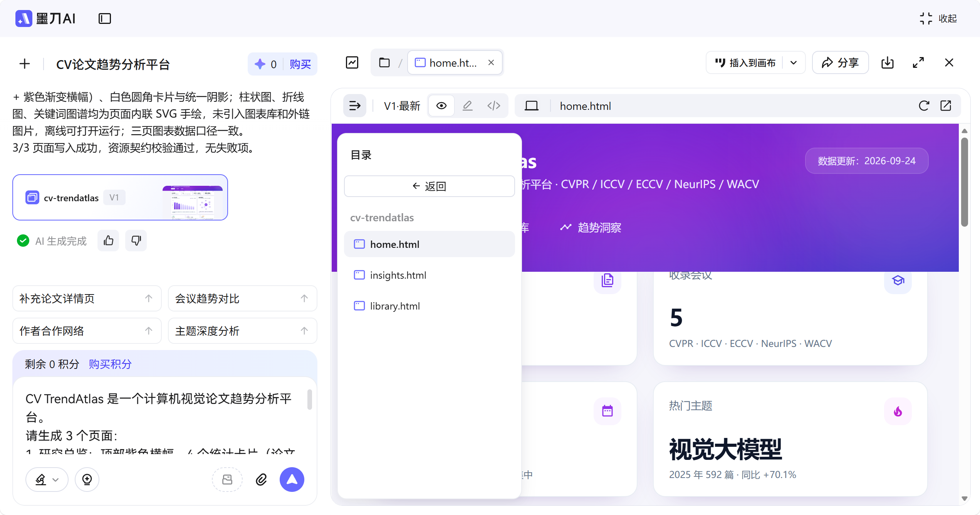Collapse the 目录 directory panel toggle
Image resolution: width=980 pixels, height=515 pixels.
(x=355, y=106)
